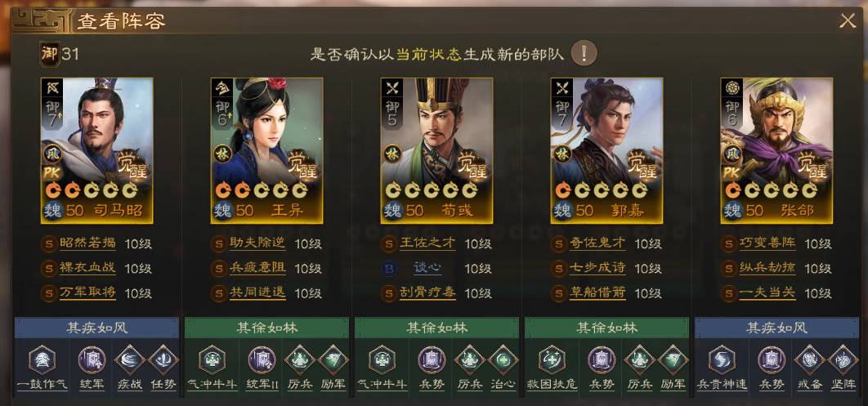Click the 救困扶危 tactic icon

point(552,359)
